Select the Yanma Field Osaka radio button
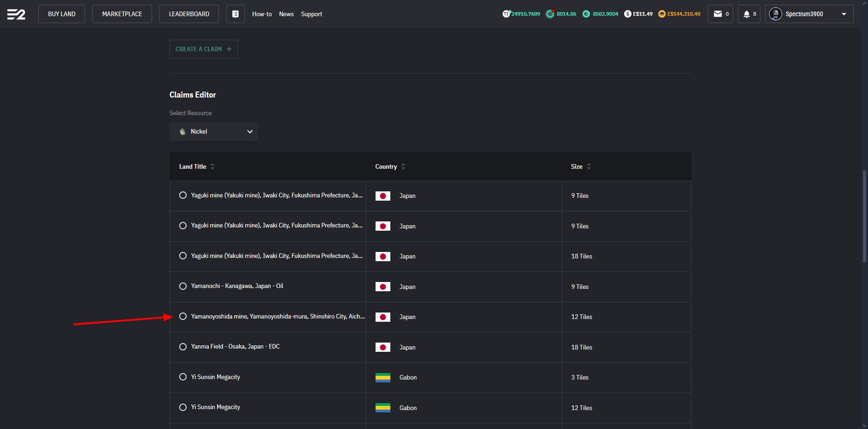 183,347
